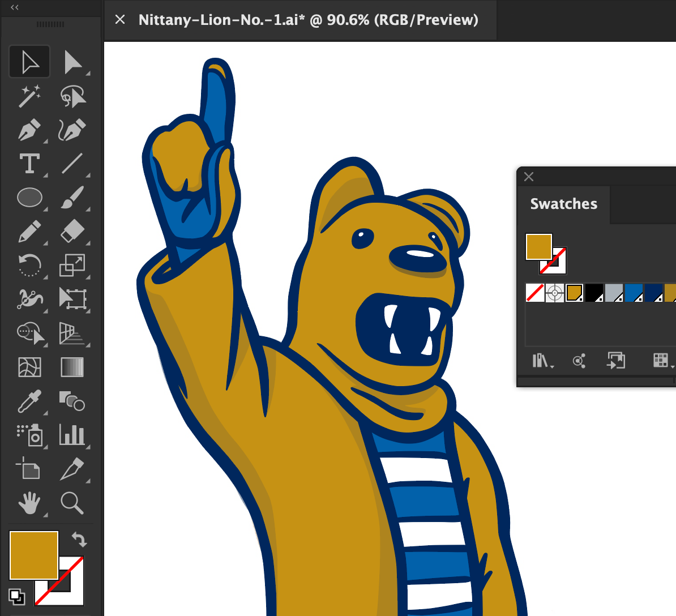Pick the Hand tool

point(29,503)
